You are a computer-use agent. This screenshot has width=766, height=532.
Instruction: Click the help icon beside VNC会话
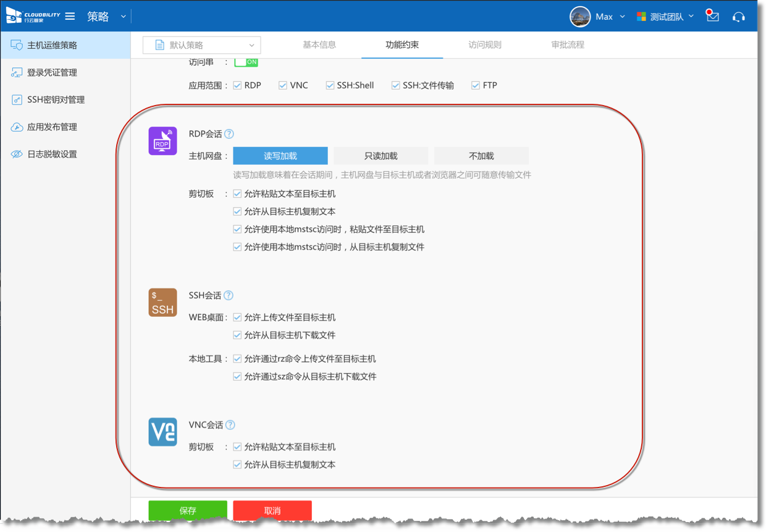click(x=230, y=425)
